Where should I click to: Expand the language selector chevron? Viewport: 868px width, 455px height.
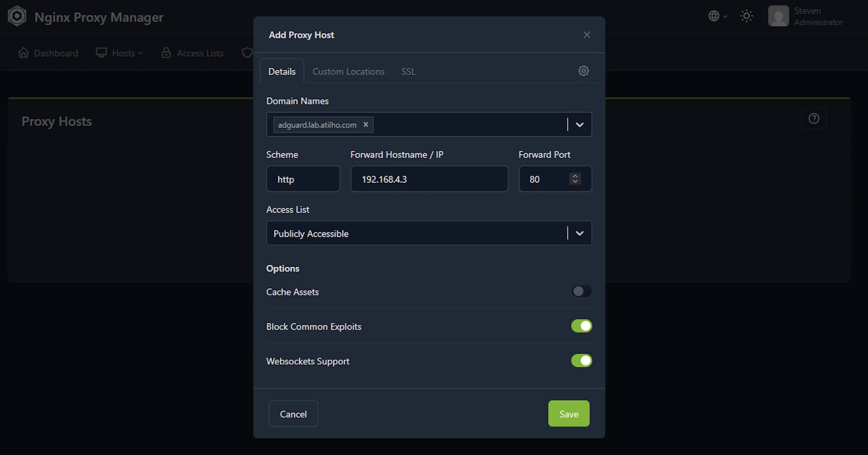tap(725, 16)
